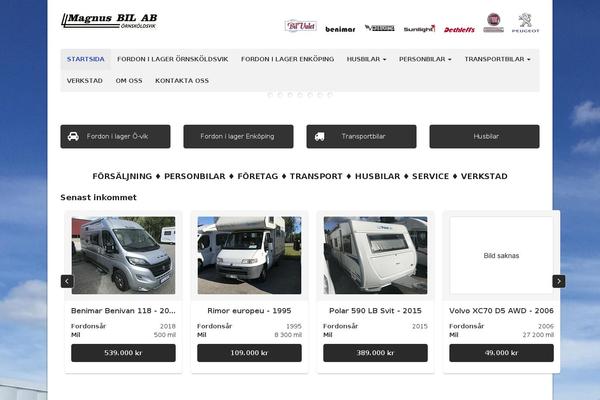This screenshot has height=400, width=600.
Task: Open the Kontakta oss menu item
Action: pyautogui.click(x=182, y=81)
